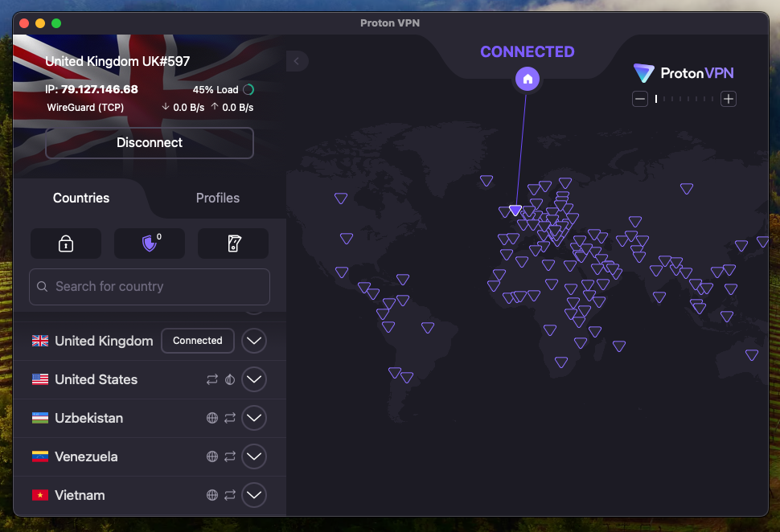Expand the United States server list
The width and height of the screenshot is (780, 532).
tap(253, 379)
